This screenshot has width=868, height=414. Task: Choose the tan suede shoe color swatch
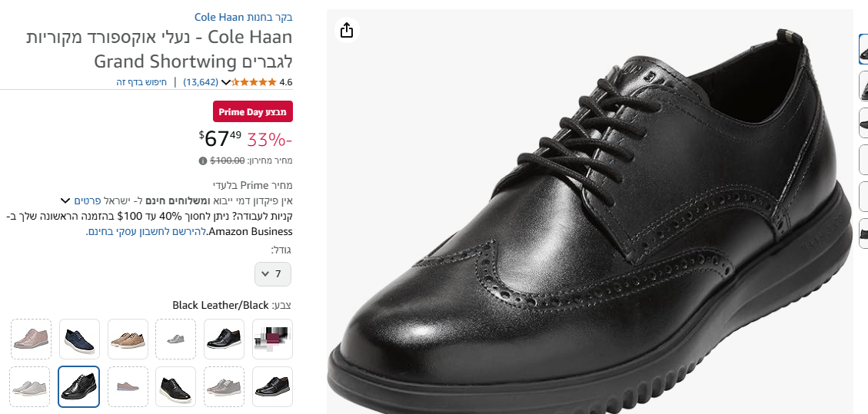128,339
